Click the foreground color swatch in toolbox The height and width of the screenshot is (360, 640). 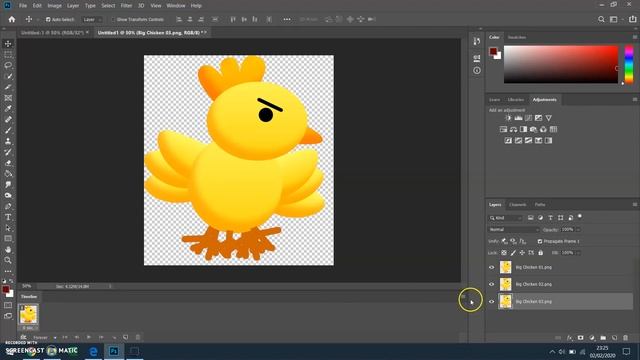[5, 289]
